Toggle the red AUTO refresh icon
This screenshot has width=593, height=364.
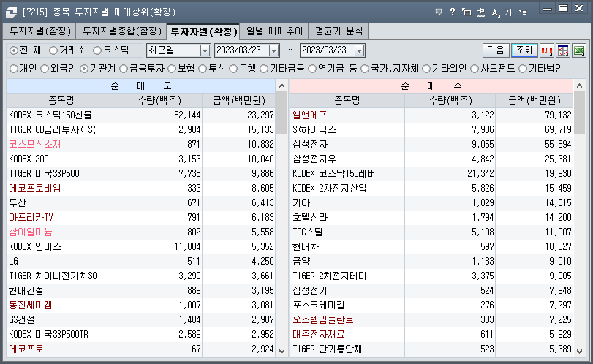click(546, 50)
